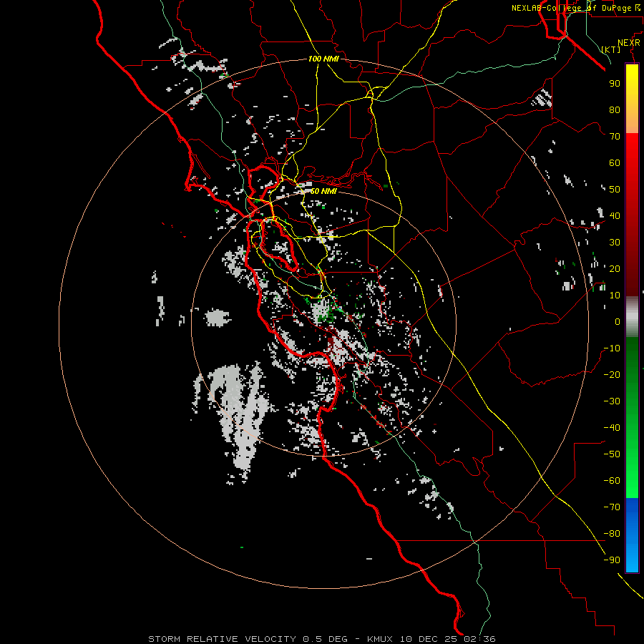Viewport: 644px width, 644px height.
Task: Click the positive 80 velocity scale label
Action: (615, 109)
